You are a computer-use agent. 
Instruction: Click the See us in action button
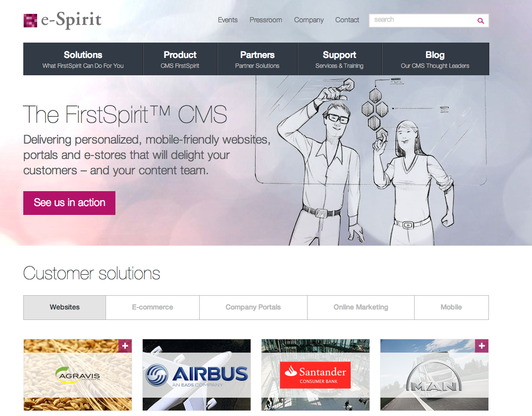click(69, 203)
